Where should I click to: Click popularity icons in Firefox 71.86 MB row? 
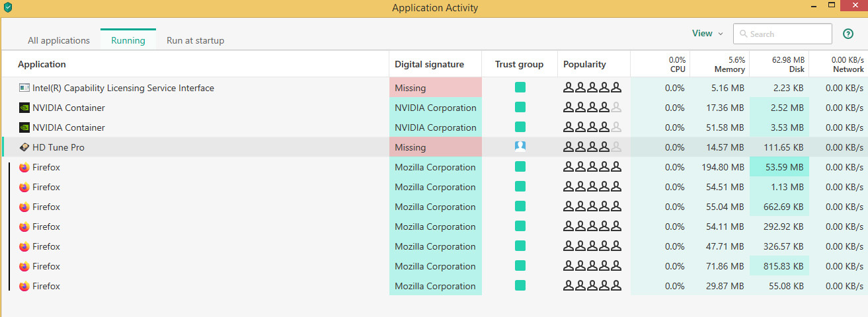[592, 265]
